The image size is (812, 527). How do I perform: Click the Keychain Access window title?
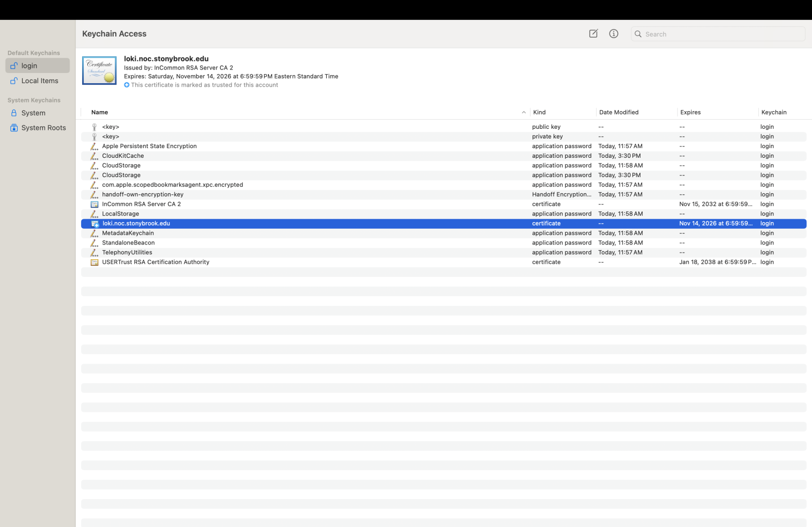pos(114,33)
